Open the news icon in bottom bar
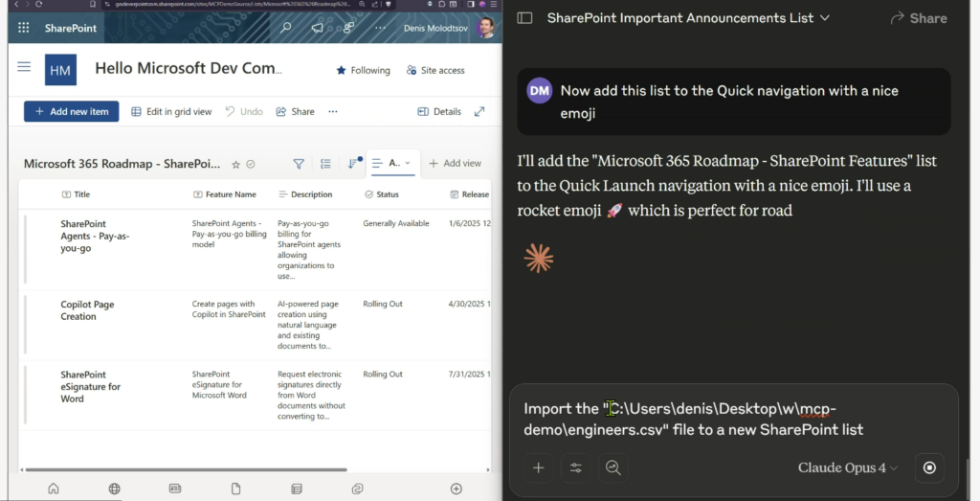The width and height of the screenshot is (980, 501). click(175, 490)
